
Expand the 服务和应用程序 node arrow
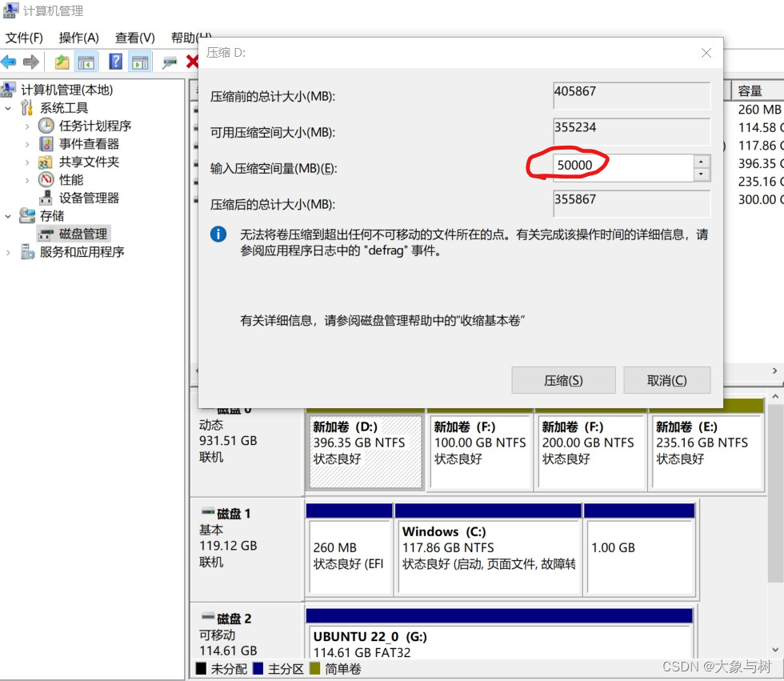tap(8, 253)
